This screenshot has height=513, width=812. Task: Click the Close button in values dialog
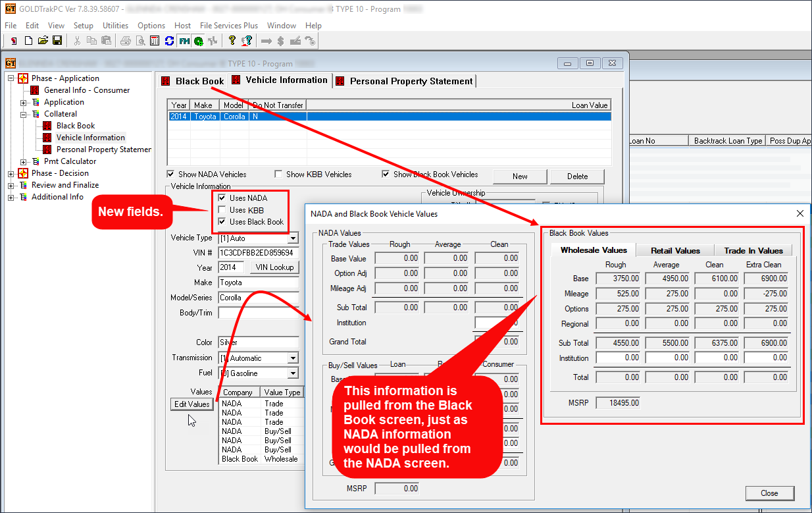coord(769,493)
